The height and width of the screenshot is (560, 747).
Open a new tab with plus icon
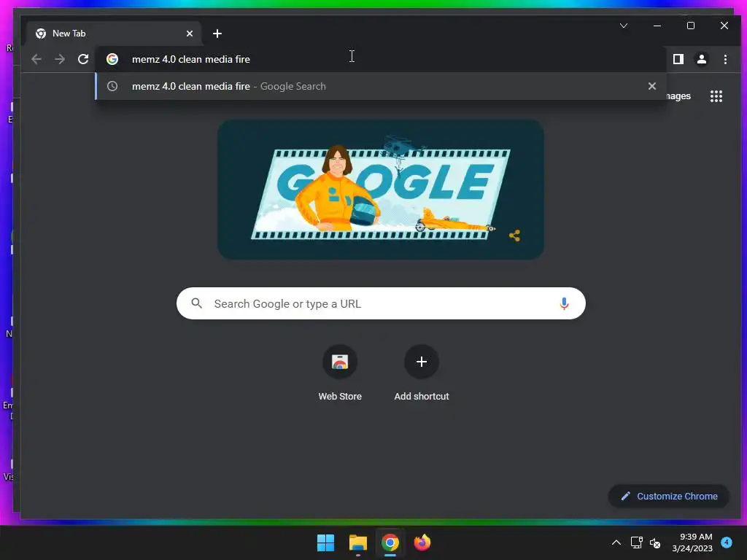click(217, 34)
